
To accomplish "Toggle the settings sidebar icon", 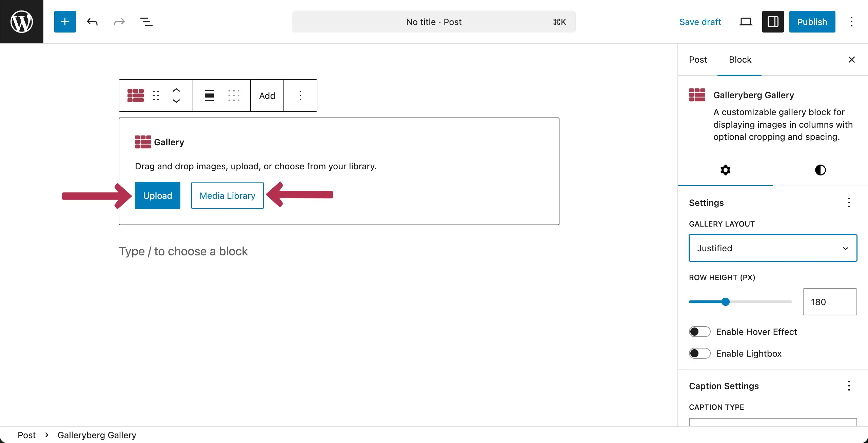I will tap(773, 22).
